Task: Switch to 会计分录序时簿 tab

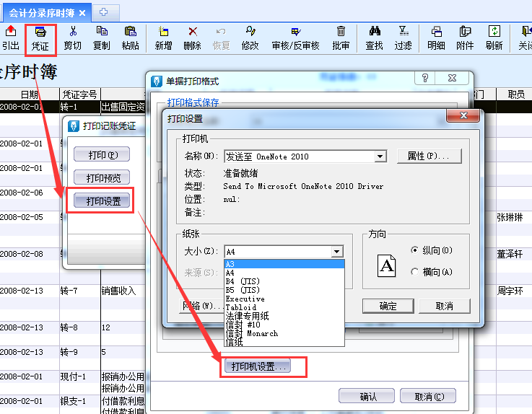Action: pos(43,12)
